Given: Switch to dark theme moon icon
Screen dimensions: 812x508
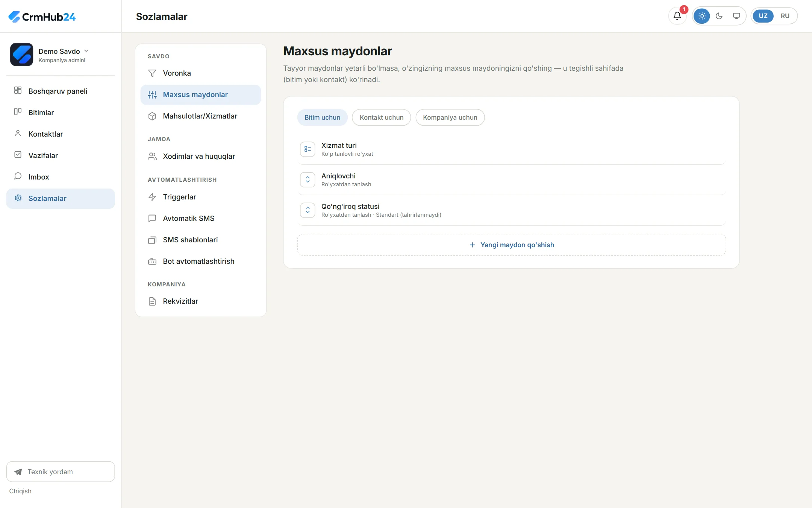Looking at the screenshot, I should (719, 16).
